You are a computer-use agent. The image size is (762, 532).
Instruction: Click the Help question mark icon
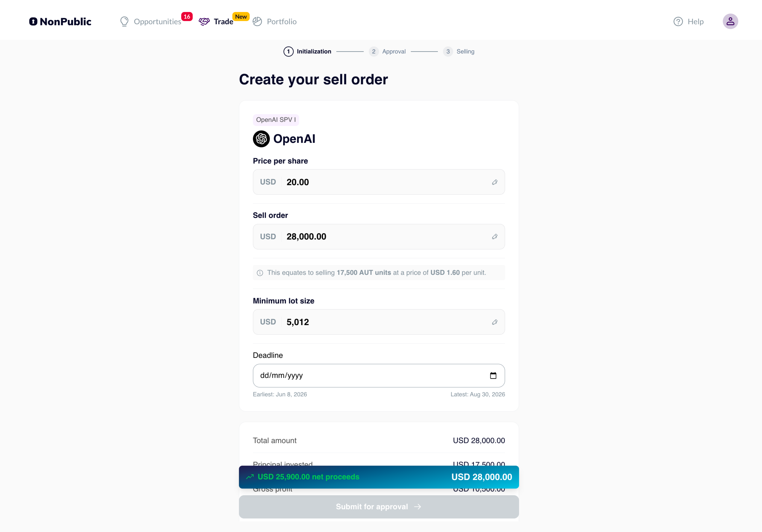coord(678,22)
